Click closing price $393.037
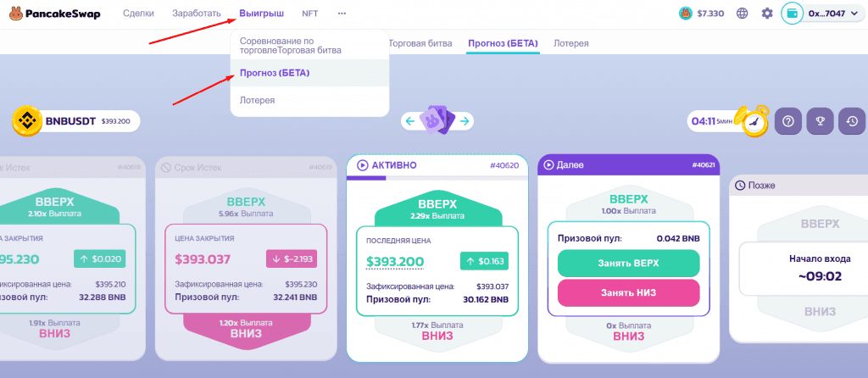Viewport: 868px width, 378px height. (203, 259)
